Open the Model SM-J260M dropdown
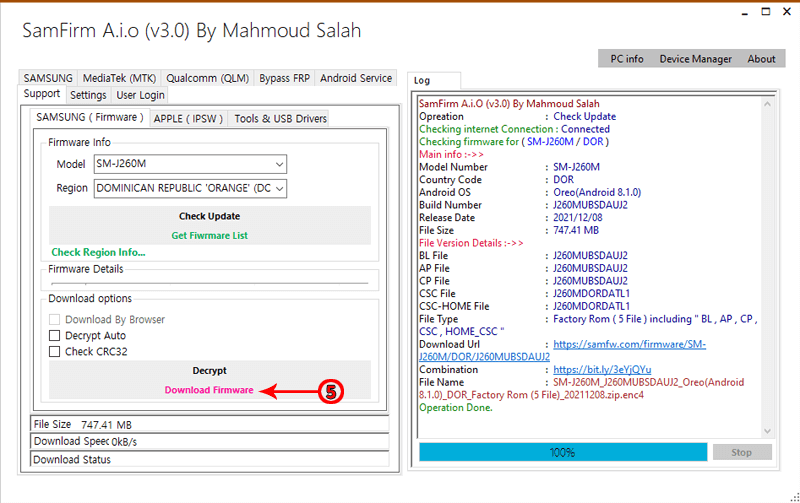Viewport: 800px width, 503px height. [279, 164]
